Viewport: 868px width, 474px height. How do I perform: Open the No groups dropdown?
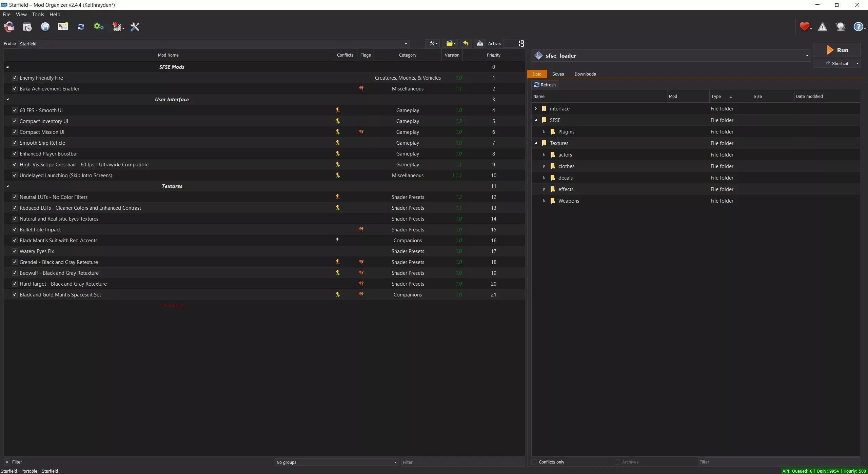(x=336, y=462)
